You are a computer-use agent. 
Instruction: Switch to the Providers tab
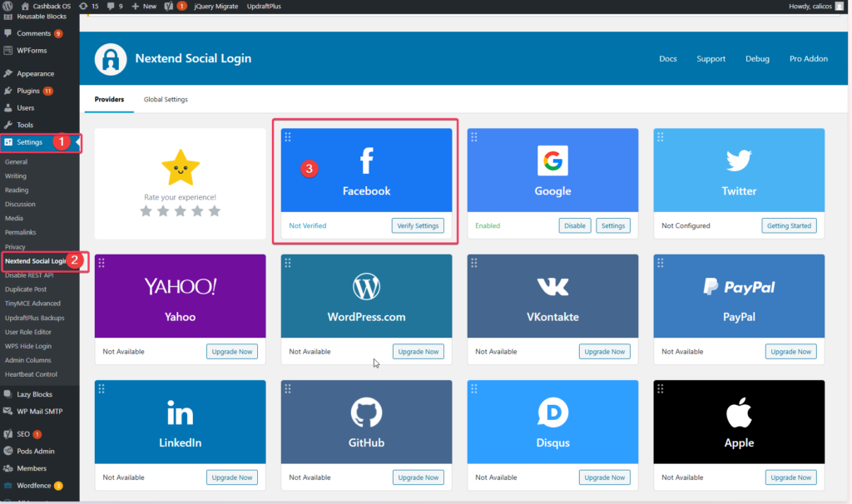click(109, 100)
